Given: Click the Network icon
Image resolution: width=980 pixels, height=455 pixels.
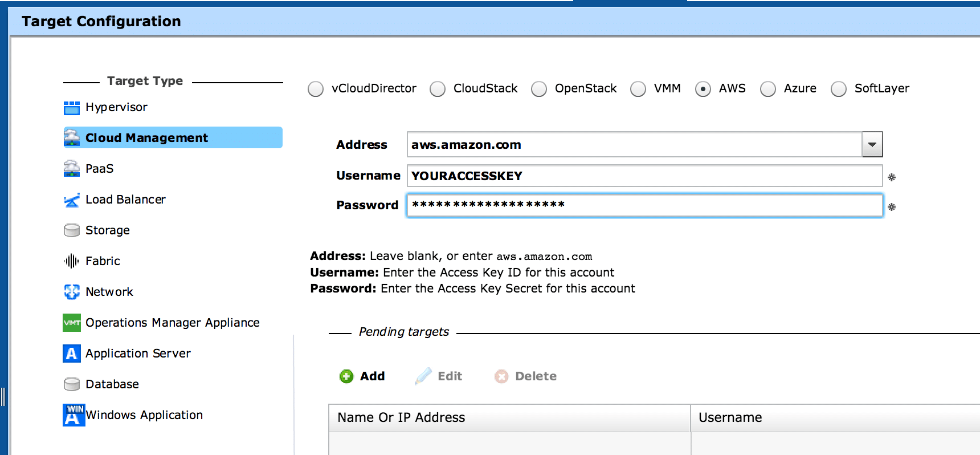Looking at the screenshot, I should click(x=71, y=292).
